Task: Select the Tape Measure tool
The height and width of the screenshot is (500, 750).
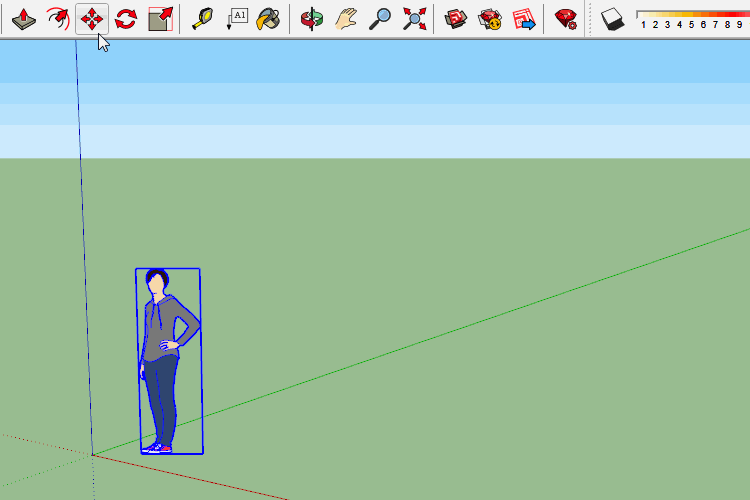Action: coord(203,18)
